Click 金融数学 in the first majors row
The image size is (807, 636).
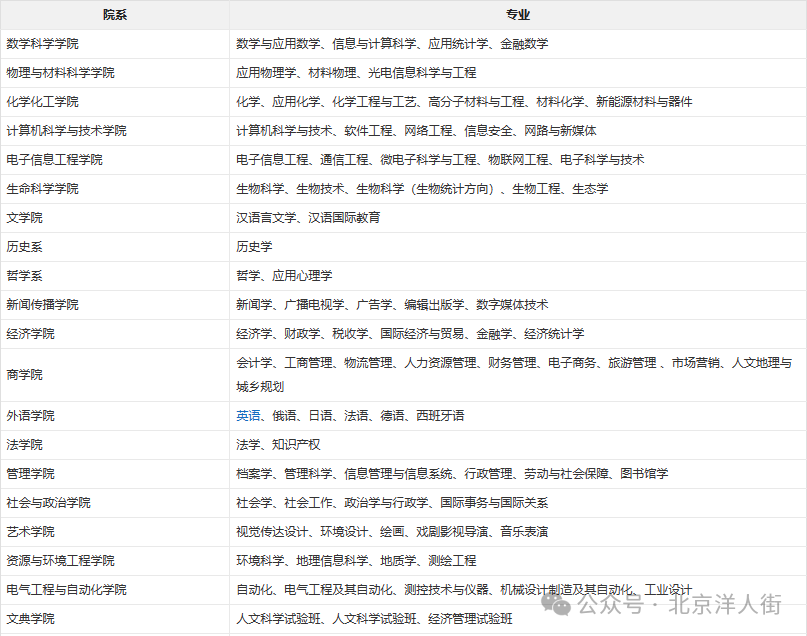pyautogui.click(x=524, y=44)
